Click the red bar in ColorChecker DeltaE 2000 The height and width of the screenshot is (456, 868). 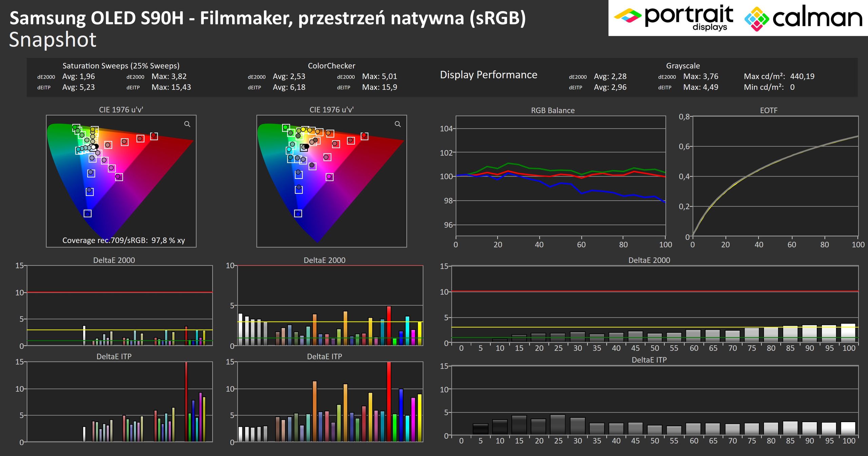(x=389, y=326)
